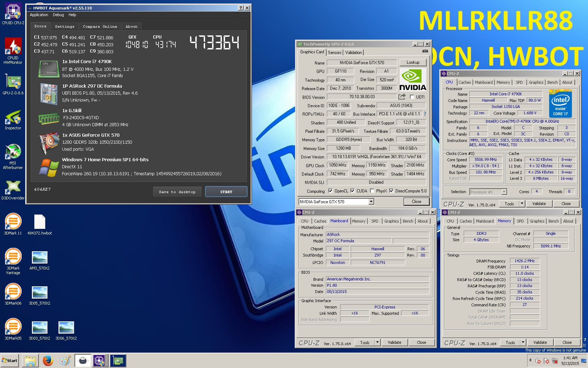Screen dimensions: 588x368
Task: Switch to the Settings tab in Aquamark
Action: (x=65, y=26)
